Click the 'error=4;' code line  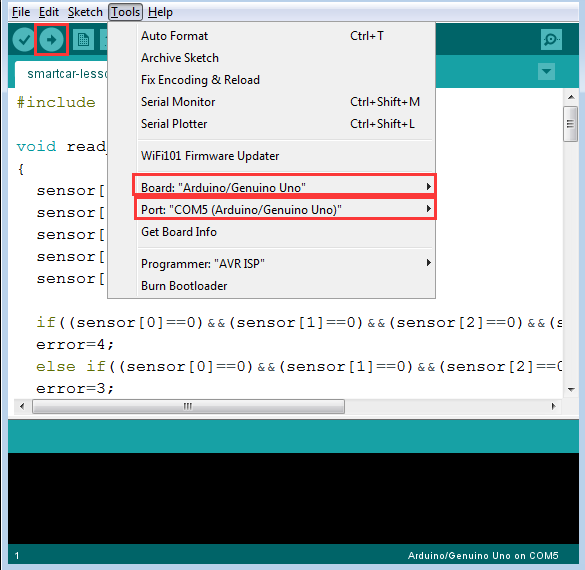tap(75, 344)
